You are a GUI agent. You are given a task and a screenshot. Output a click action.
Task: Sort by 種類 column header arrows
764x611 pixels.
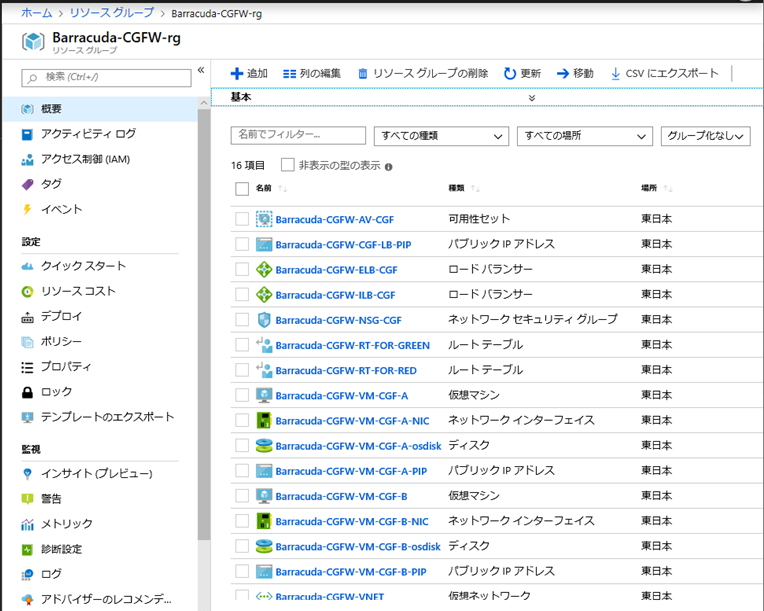[475, 189]
